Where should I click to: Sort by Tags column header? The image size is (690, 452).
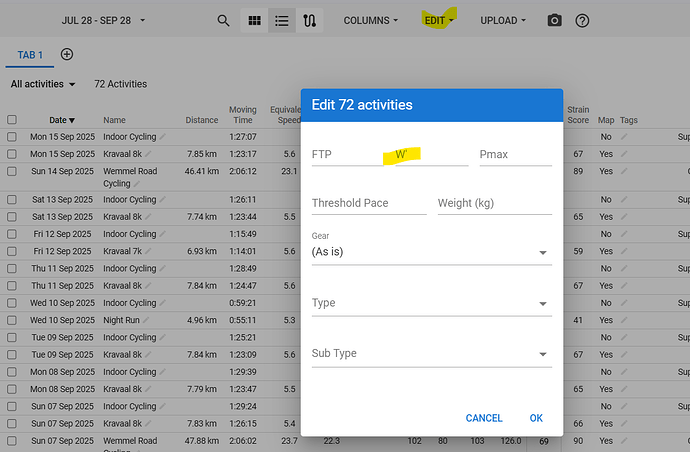[628, 120]
